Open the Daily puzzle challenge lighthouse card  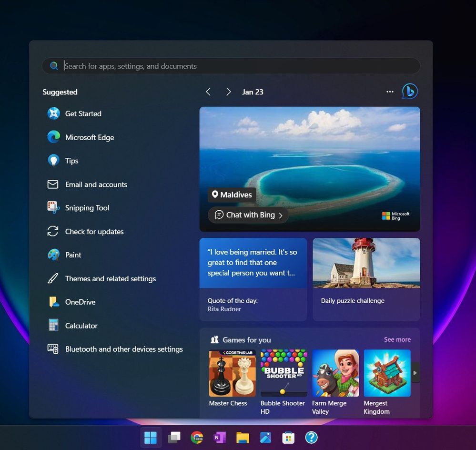click(366, 279)
